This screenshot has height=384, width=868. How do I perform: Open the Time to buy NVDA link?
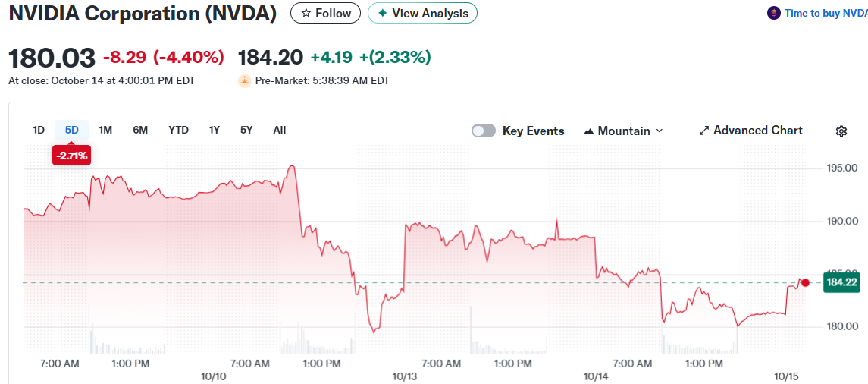coord(826,13)
